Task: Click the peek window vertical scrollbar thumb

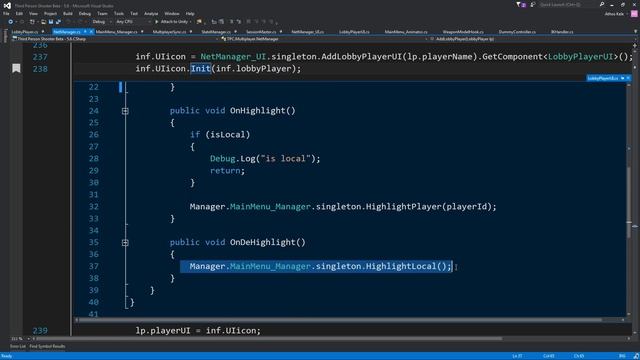Action: pyautogui.click(x=629, y=202)
